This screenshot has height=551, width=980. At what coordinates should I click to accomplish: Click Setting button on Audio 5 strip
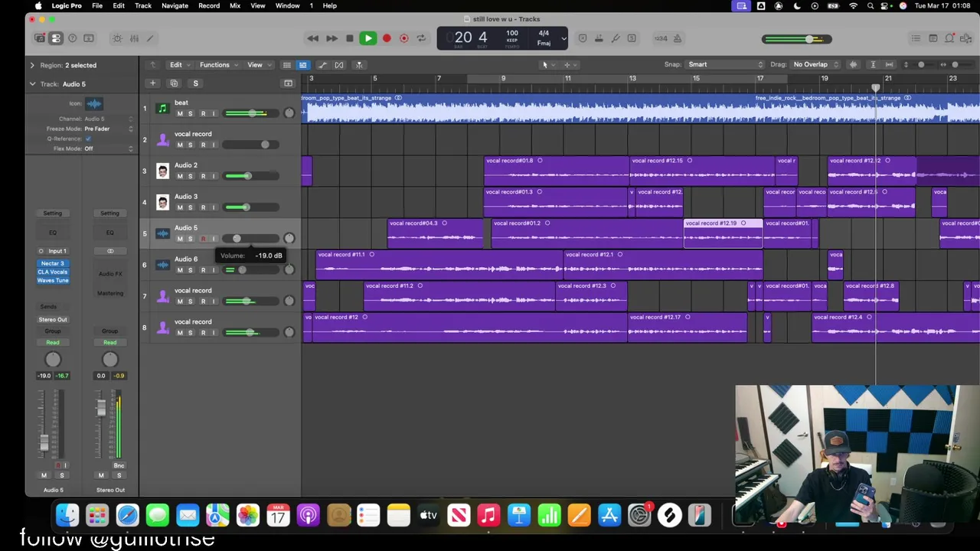[x=53, y=213]
